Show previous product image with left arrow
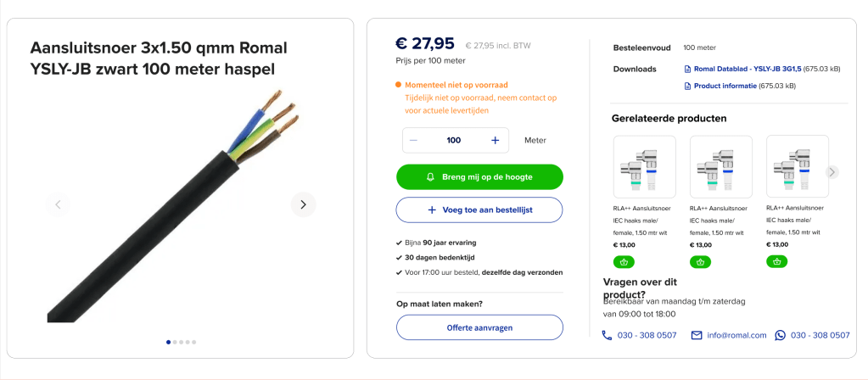This screenshot has height=380, width=868. [x=58, y=204]
